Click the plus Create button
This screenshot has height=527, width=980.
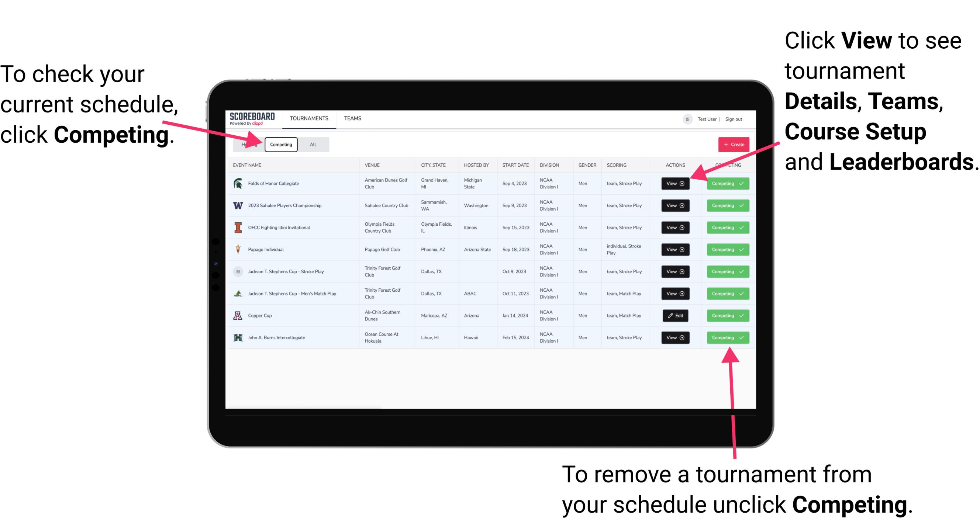(733, 144)
